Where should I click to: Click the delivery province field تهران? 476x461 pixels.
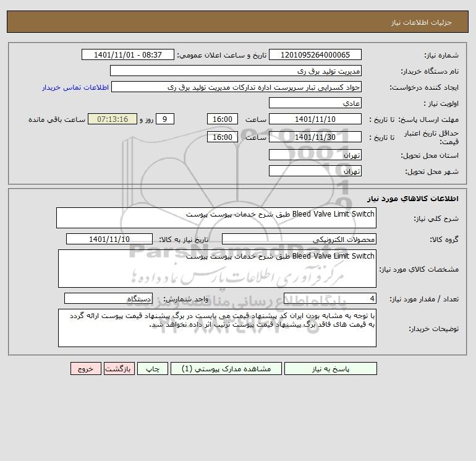point(315,155)
